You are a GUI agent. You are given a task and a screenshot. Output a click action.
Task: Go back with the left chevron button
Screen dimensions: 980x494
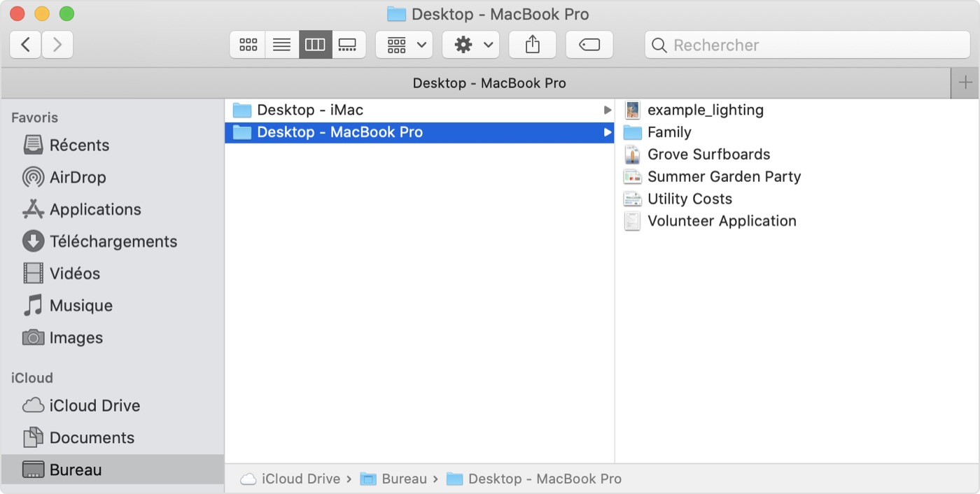pos(25,45)
